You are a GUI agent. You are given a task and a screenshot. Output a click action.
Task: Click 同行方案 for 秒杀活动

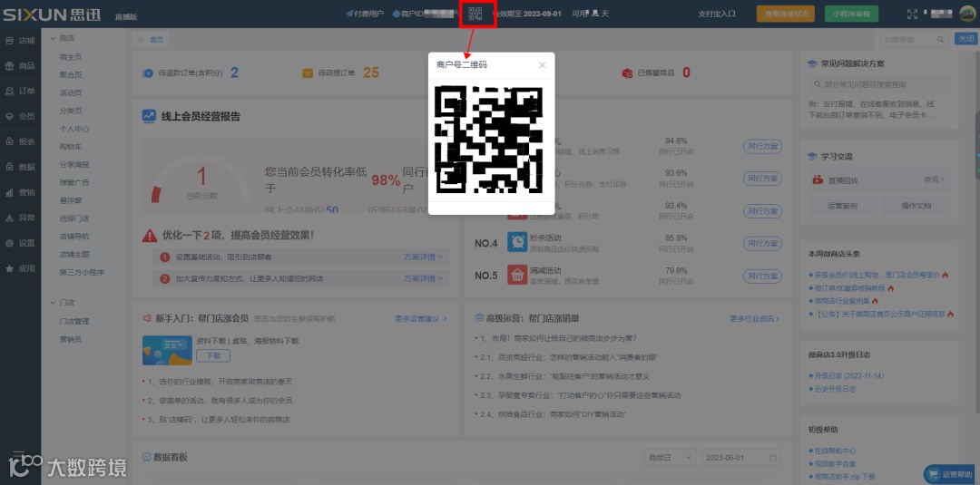pos(762,244)
